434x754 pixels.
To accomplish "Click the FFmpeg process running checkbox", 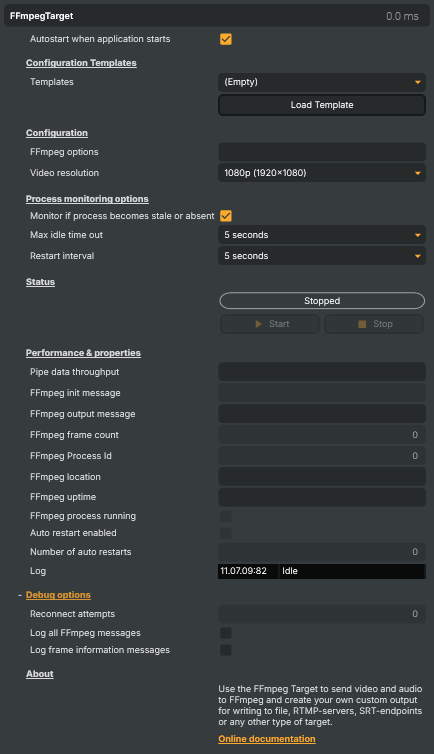I will (225, 516).
